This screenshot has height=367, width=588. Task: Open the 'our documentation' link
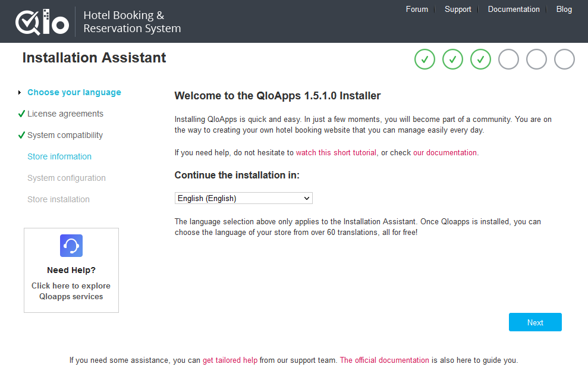pos(445,153)
